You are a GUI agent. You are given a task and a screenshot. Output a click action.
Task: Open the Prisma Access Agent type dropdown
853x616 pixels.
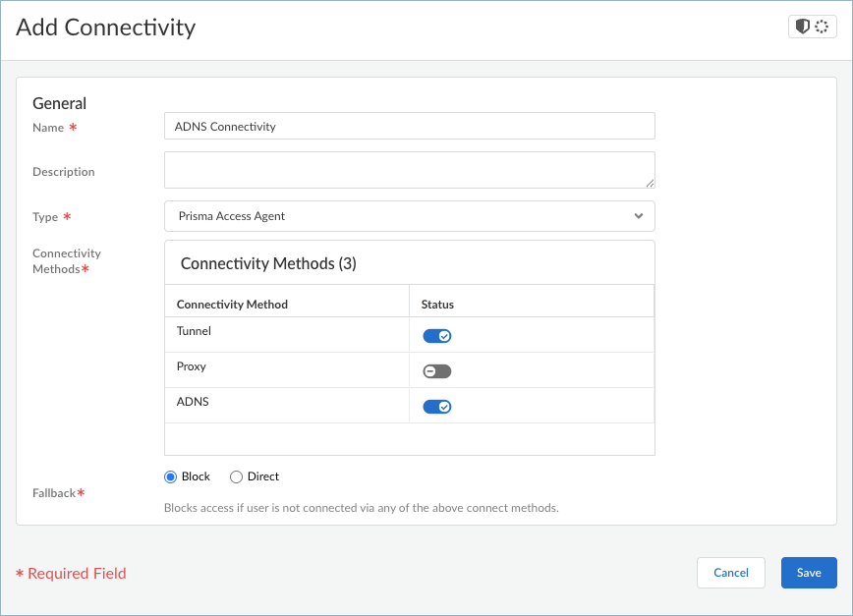409,216
